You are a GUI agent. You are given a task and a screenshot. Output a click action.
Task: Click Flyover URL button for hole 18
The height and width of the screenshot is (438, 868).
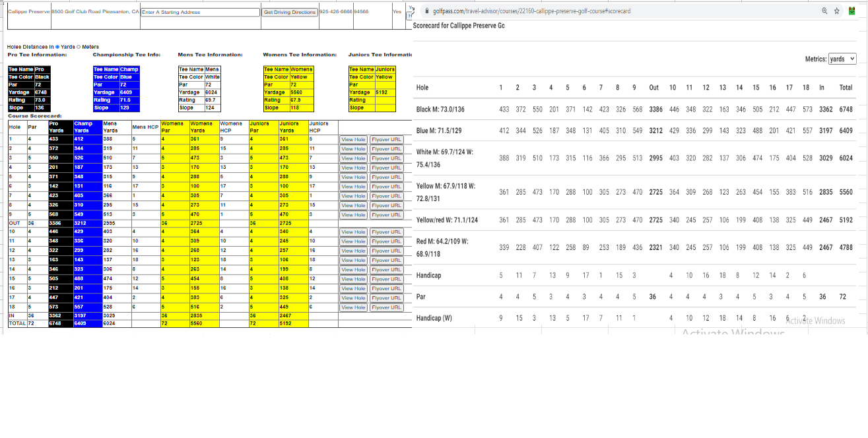pos(385,307)
